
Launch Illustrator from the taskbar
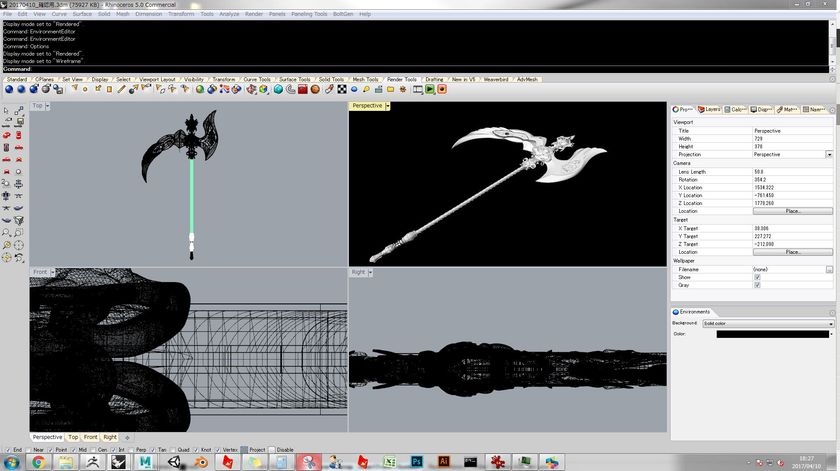(442, 461)
